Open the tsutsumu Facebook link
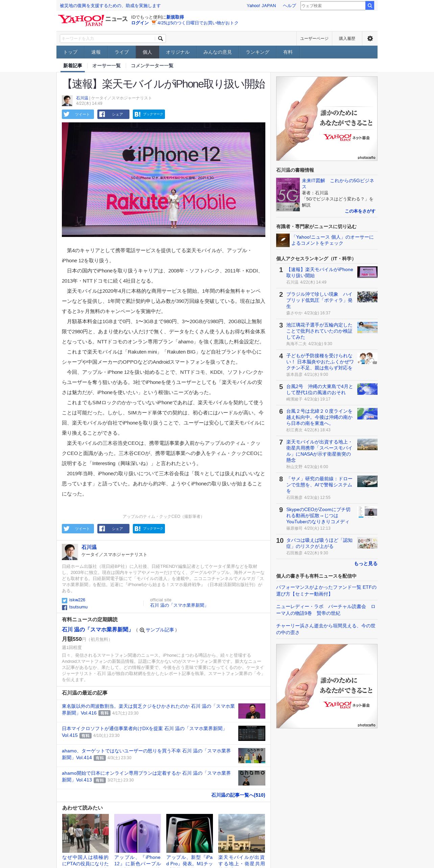 [78, 607]
